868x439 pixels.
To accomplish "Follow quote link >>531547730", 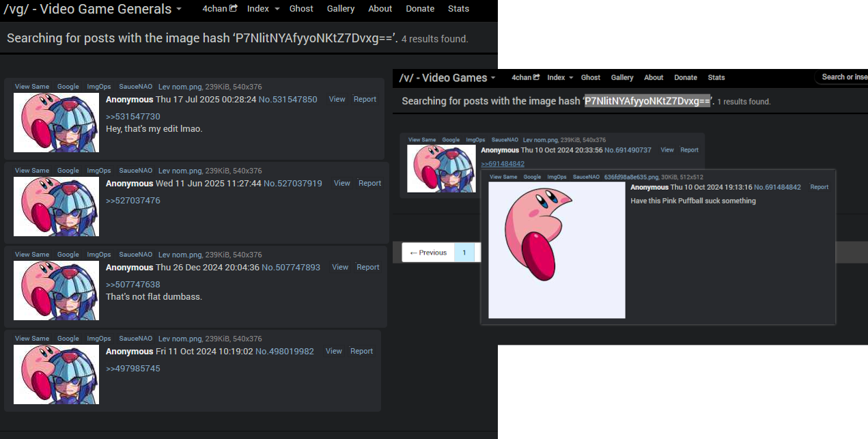I will (133, 117).
